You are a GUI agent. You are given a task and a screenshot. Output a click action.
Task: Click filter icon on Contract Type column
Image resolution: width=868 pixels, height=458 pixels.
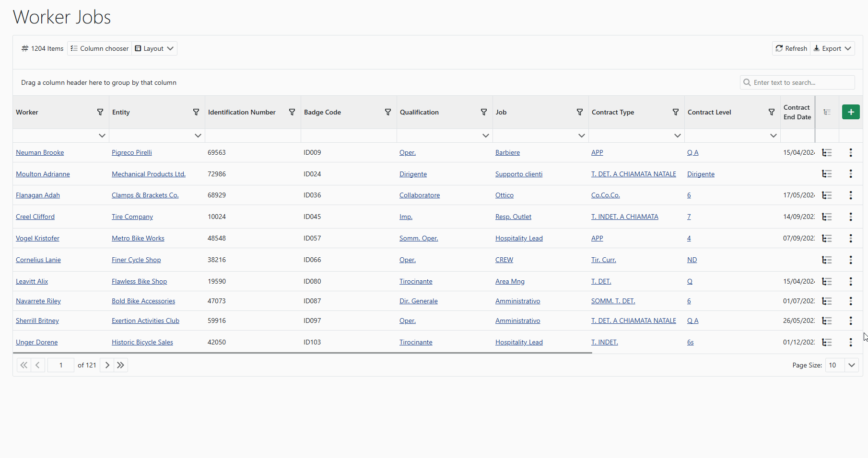coord(676,112)
